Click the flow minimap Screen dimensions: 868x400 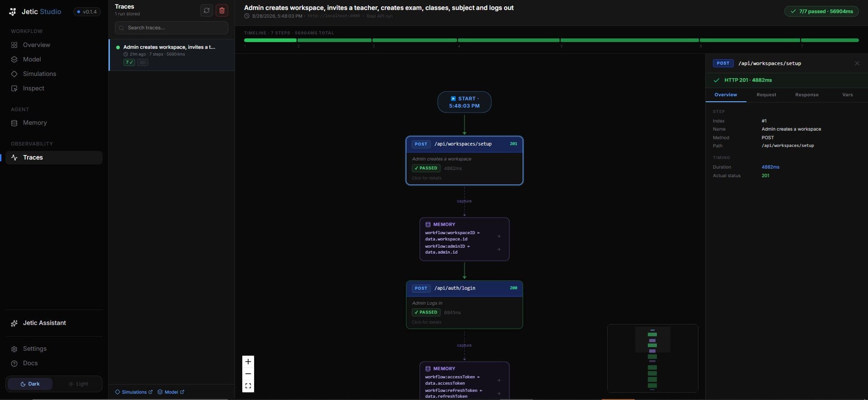[x=652, y=358]
